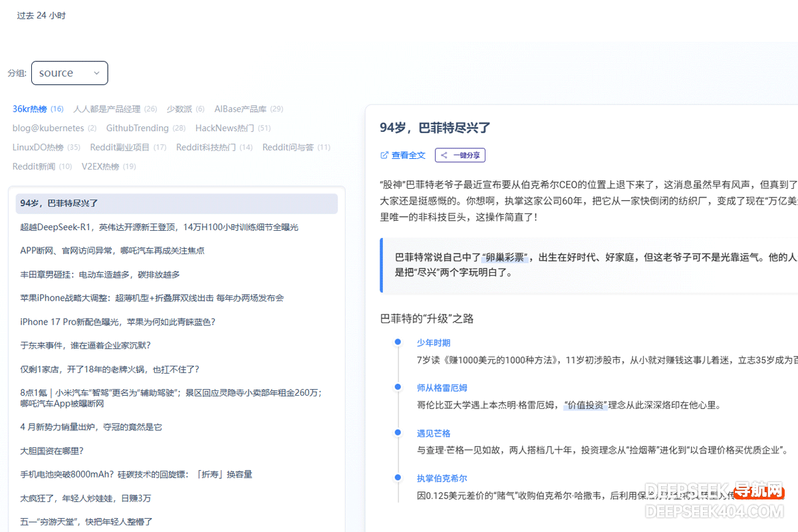Viewport: 798px width, 532px height.
Task: Click the external link icon beside 查看全文
Action: (384, 156)
